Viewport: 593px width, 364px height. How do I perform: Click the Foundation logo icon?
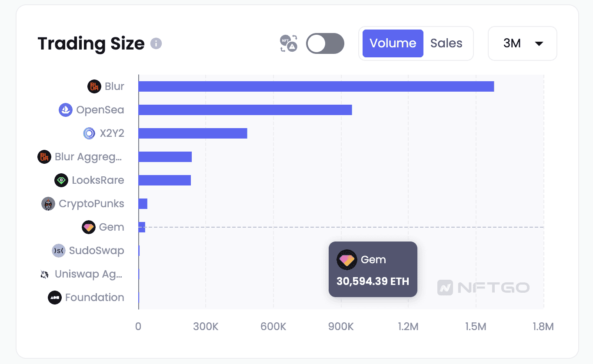click(x=55, y=298)
